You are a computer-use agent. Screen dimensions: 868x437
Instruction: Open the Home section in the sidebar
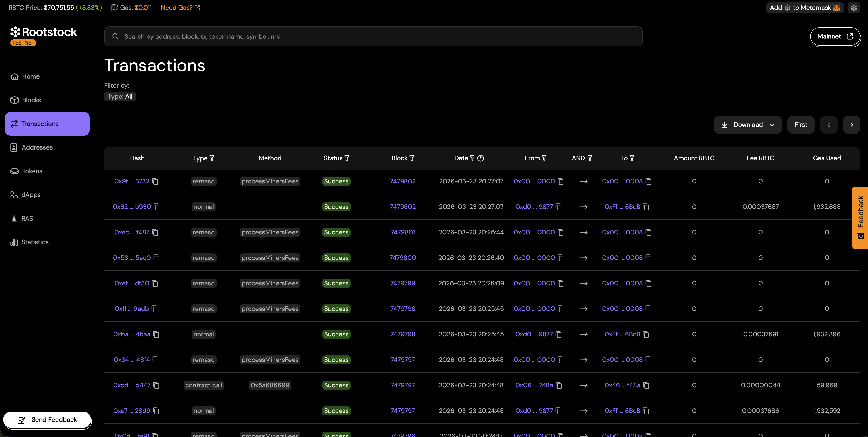31,76
